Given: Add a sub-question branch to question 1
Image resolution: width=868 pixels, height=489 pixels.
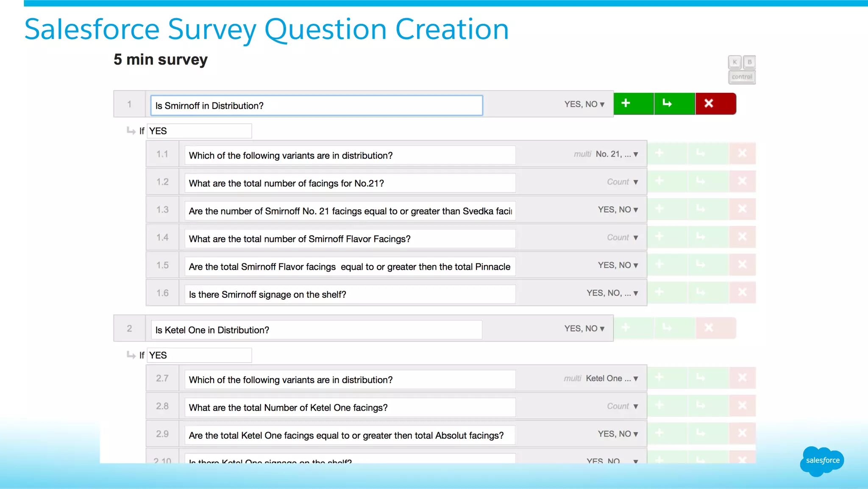Looking at the screenshot, I should [x=675, y=103].
